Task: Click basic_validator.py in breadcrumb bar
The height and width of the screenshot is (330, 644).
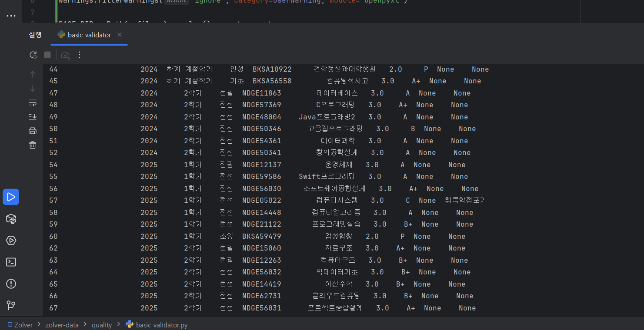Action: 157,325
